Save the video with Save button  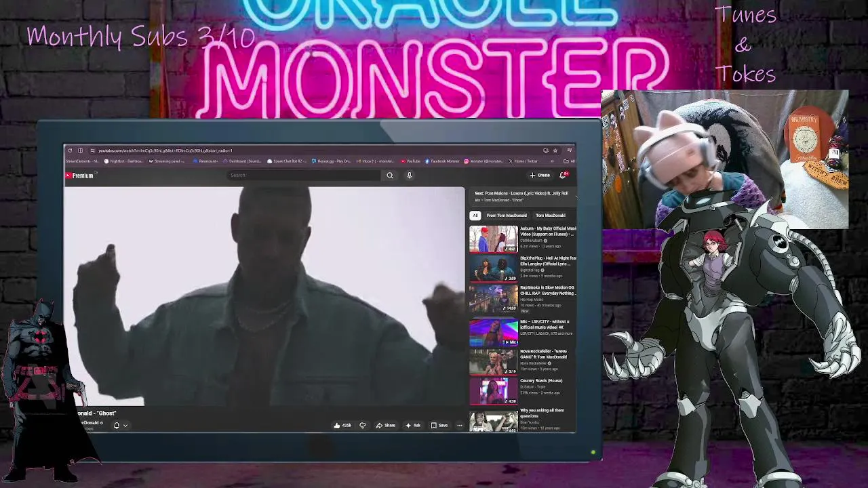coord(439,426)
